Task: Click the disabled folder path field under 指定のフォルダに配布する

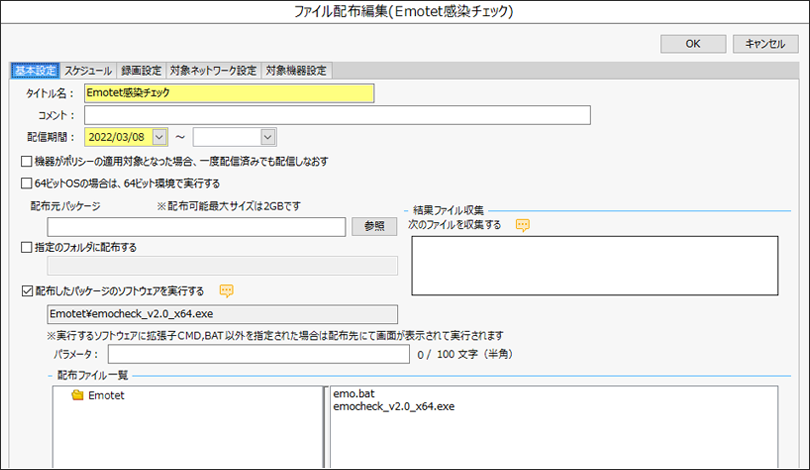Action: coord(223,266)
